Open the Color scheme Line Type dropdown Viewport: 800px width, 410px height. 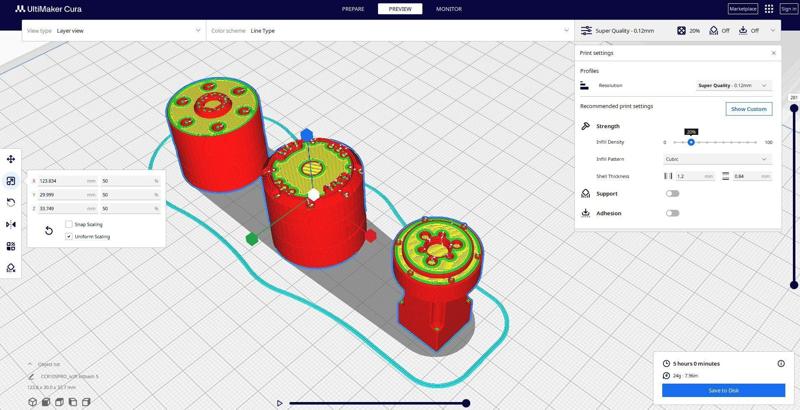[x=390, y=31]
